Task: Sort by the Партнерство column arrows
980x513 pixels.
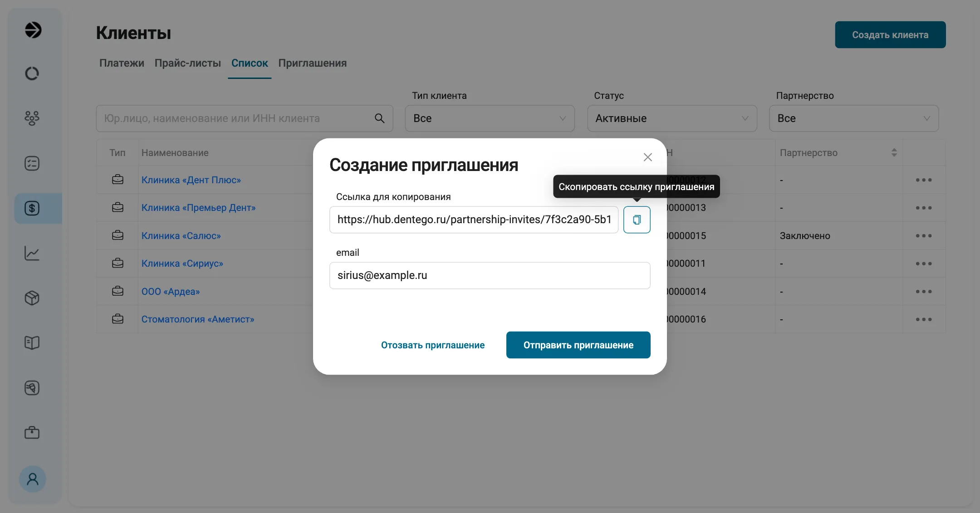Action: click(894, 153)
